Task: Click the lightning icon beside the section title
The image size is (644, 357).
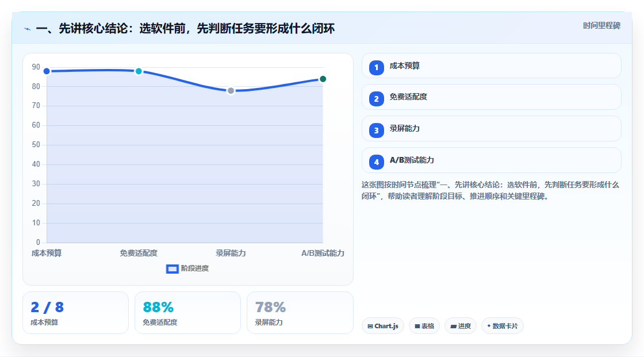Action: pos(28,29)
